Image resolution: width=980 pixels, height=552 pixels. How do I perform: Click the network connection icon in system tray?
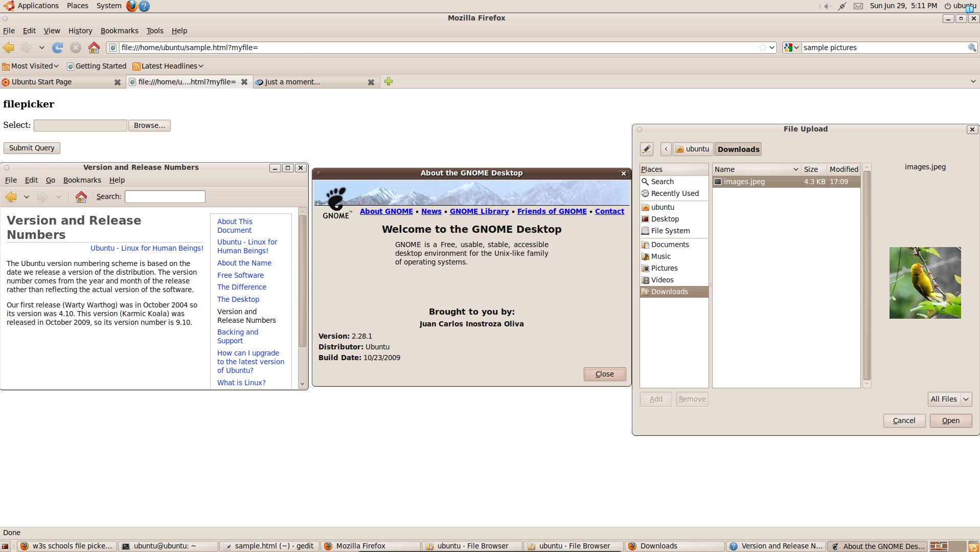[x=842, y=6]
